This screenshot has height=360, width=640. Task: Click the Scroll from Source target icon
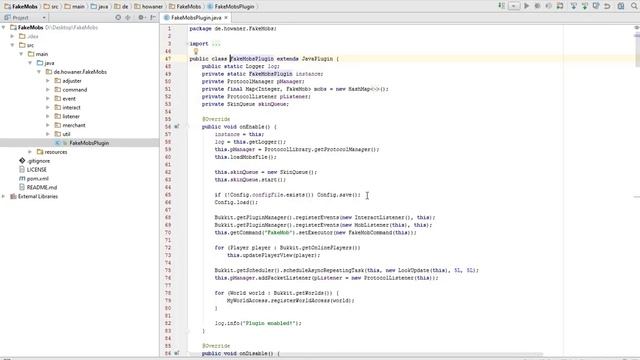[x=118, y=18]
